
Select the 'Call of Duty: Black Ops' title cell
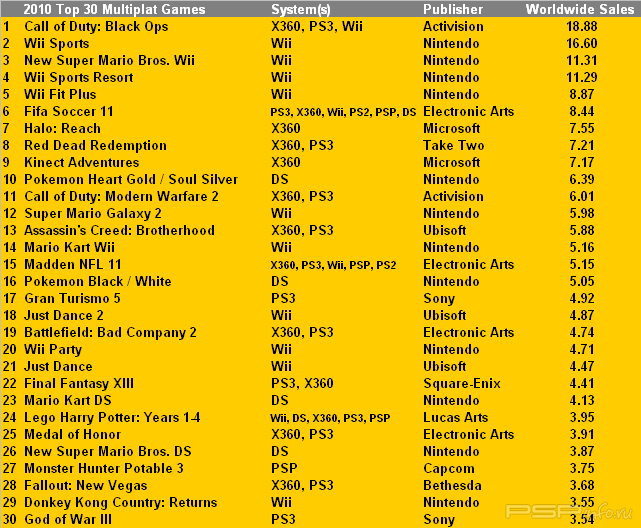click(96, 26)
